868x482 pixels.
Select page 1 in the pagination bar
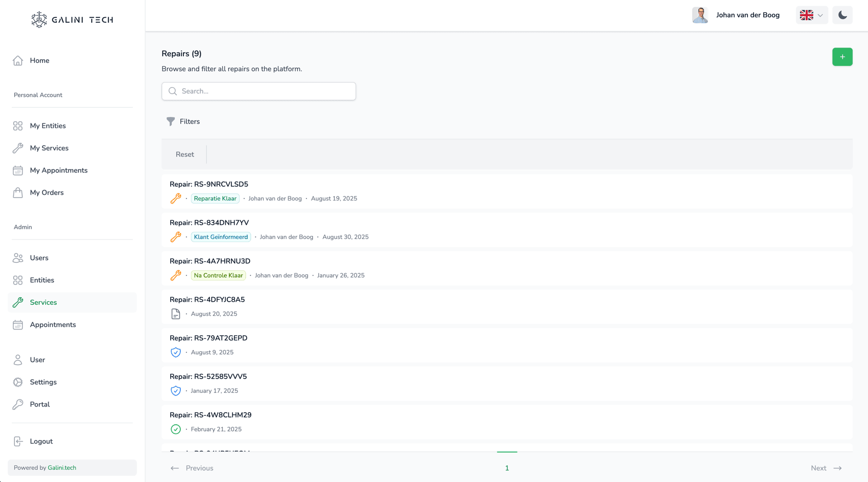(507, 468)
